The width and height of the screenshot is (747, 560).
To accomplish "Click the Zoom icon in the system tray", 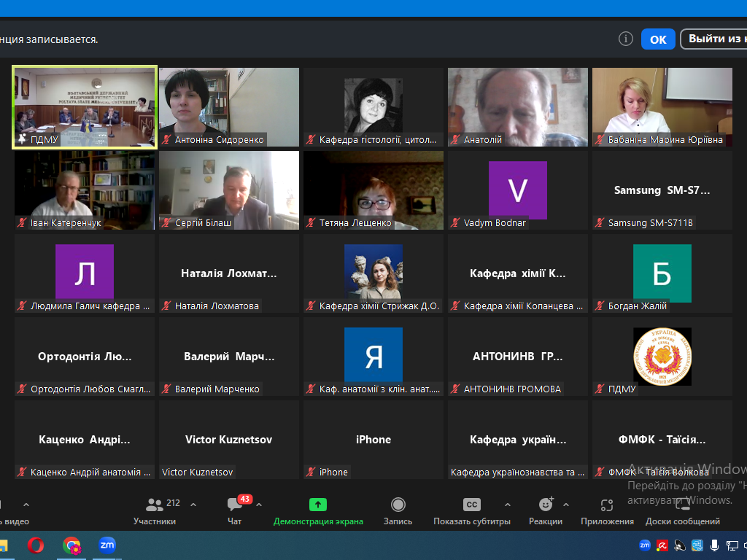I will tap(645, 545).
